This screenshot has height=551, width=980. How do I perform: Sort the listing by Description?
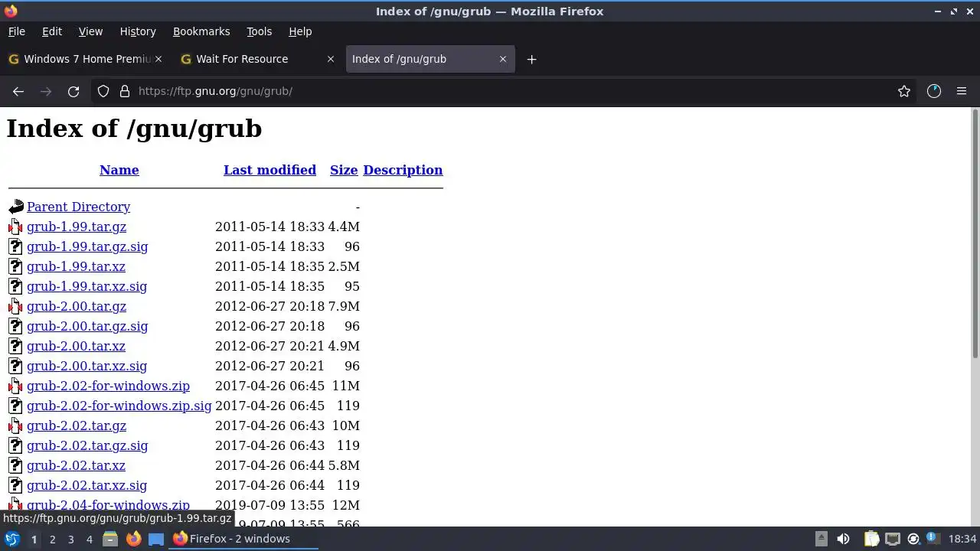point(403,170)
